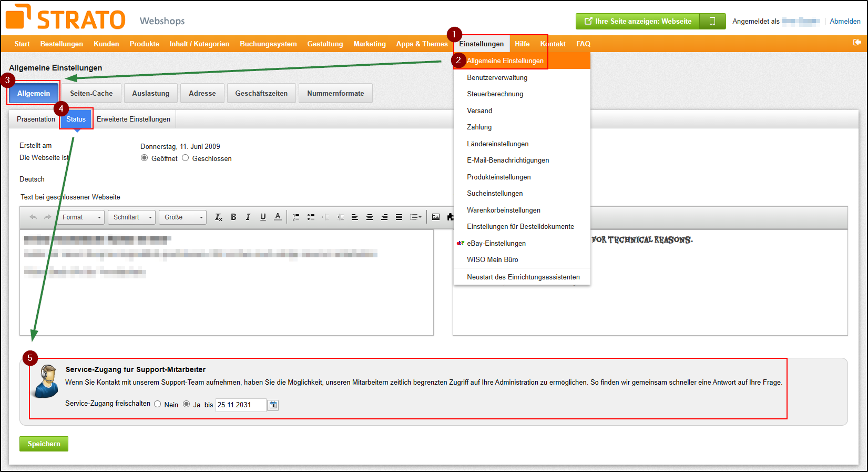Viewport: 868px width, 472px height.
Task: Switch to the Seiten-Cache tab
Action: 91,93
